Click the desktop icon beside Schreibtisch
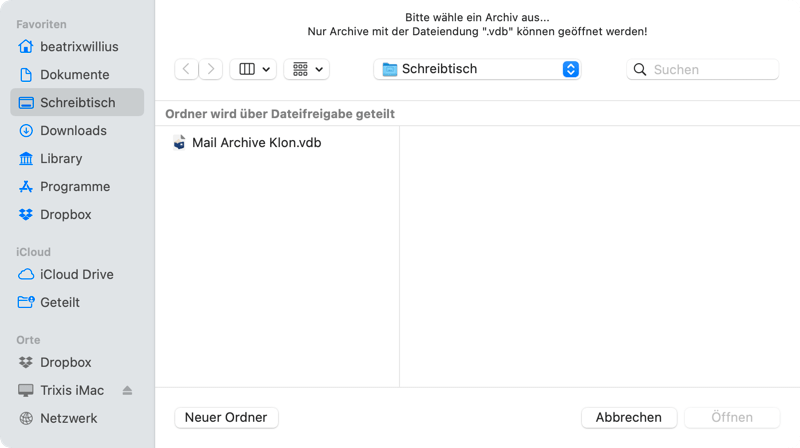Screen dimensions: 800x448 click(26, 103)
